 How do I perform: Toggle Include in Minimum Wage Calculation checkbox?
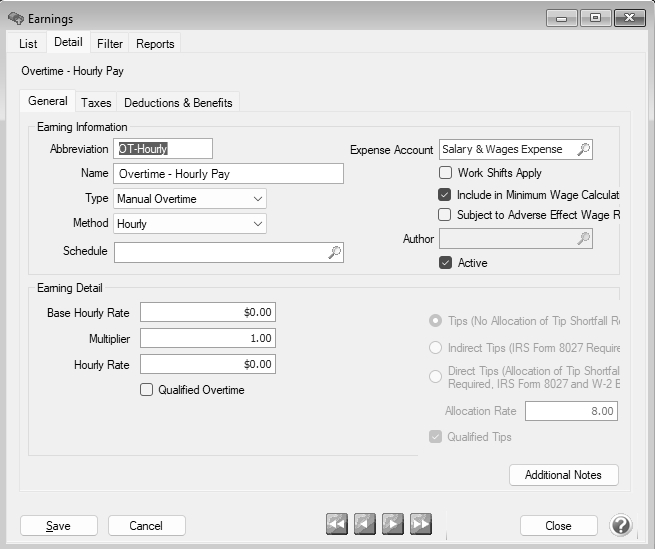[x=445, y=195]
